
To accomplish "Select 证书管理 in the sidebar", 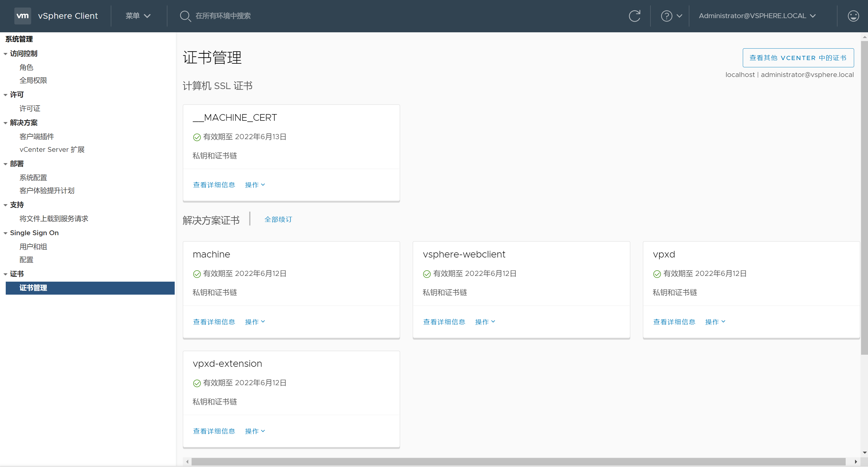I will tap(90, 288).
